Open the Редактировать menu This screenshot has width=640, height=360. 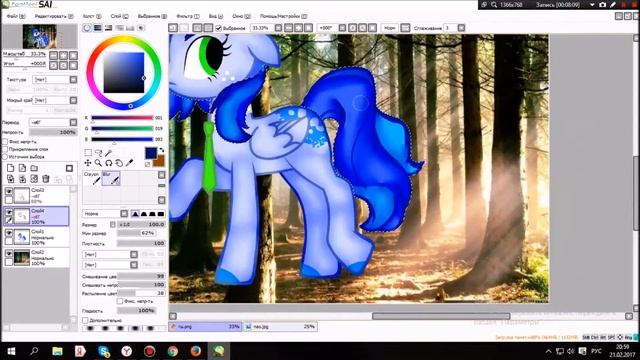pos(53,16)
